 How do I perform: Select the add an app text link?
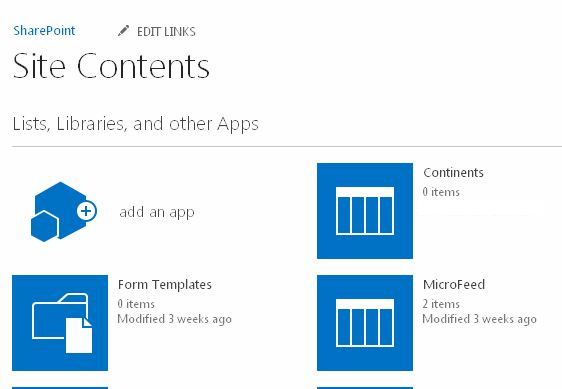coord(157,212)
